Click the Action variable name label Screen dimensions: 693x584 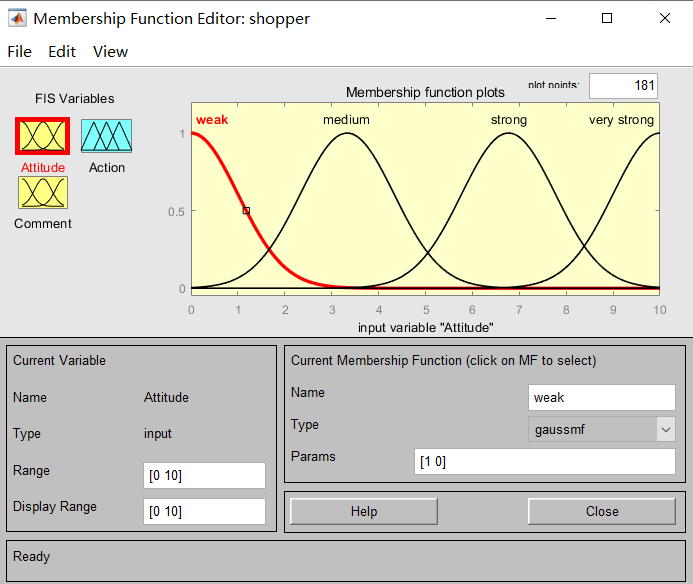[107, 168]
